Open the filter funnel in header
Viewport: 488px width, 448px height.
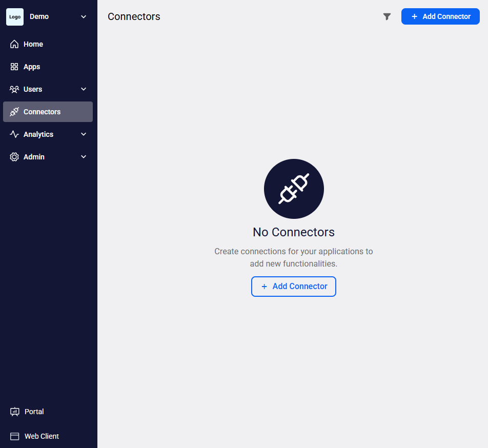(x=387, y=17)
